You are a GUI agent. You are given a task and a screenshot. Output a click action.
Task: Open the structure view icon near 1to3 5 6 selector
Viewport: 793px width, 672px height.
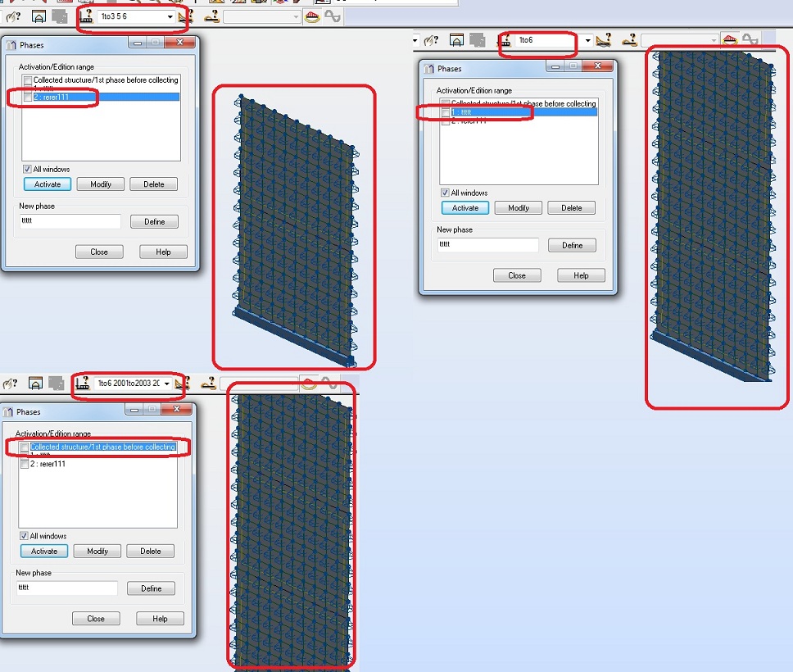(39, 16)
